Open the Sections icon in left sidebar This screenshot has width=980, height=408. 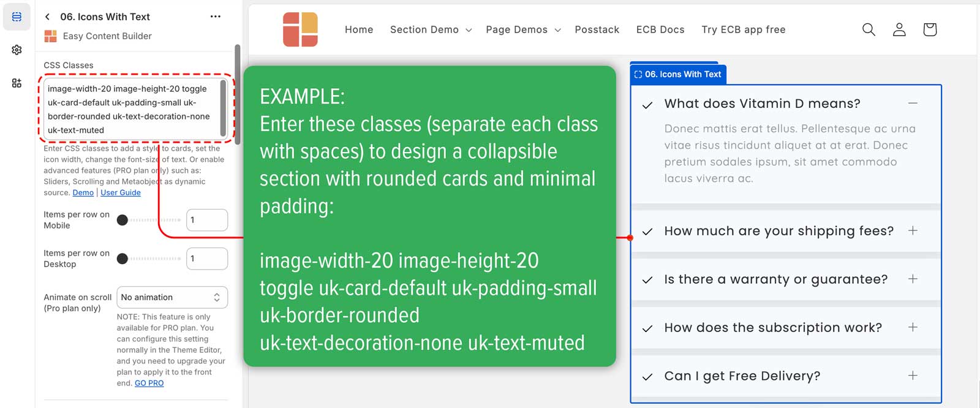17,17
